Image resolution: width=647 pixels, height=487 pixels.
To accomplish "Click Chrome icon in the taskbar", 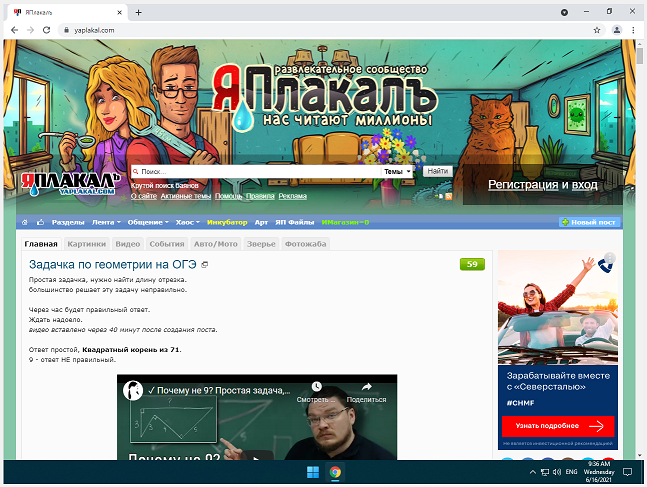I will tap(335, 472).
